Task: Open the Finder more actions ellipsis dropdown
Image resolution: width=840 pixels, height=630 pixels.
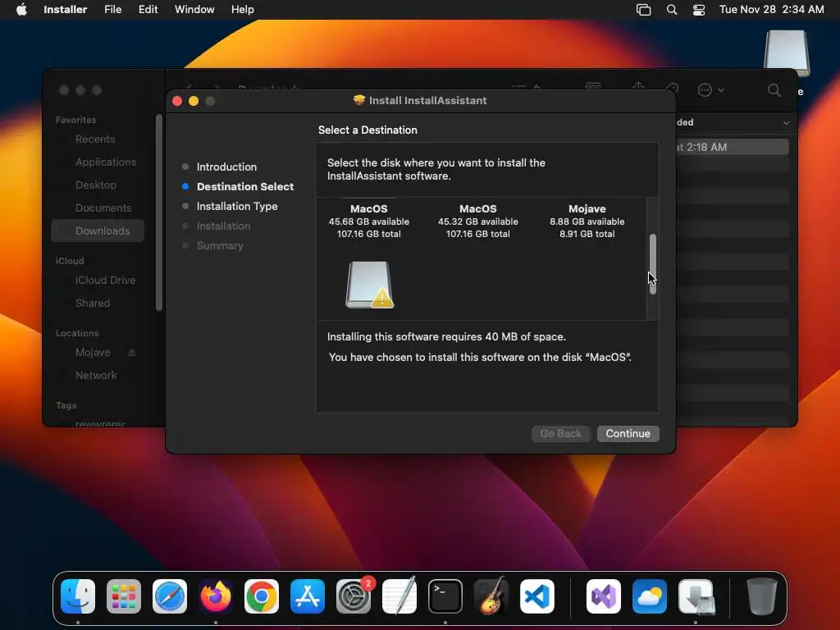Action: [x=710, y=90]
